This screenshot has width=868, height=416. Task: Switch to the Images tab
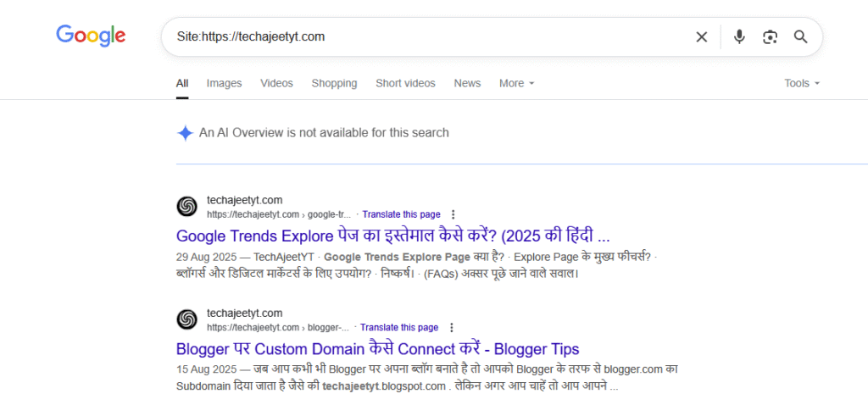coord(224,83)
